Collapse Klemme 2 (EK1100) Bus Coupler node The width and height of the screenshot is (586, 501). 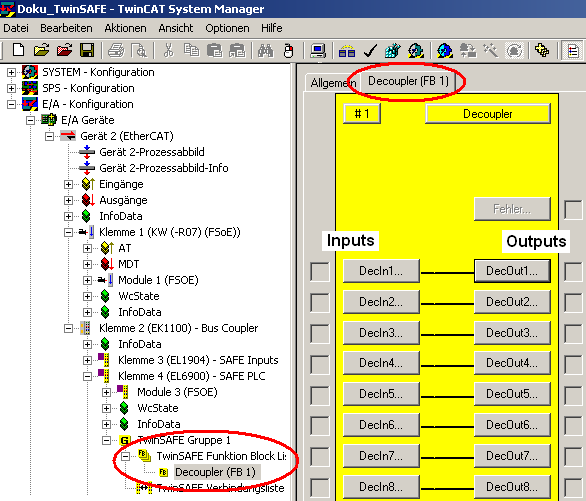[68, 328]
